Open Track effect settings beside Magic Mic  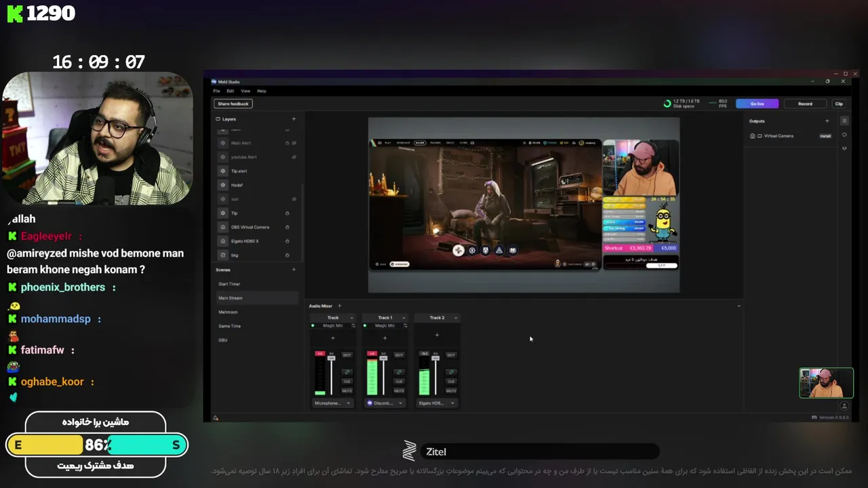(x=353, y=325)
